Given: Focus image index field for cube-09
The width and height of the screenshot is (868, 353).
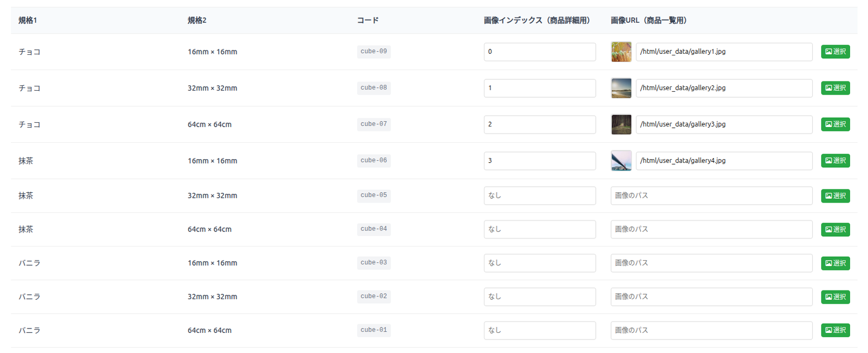Looking at the screenshot, I should click(x=540, y=52).
